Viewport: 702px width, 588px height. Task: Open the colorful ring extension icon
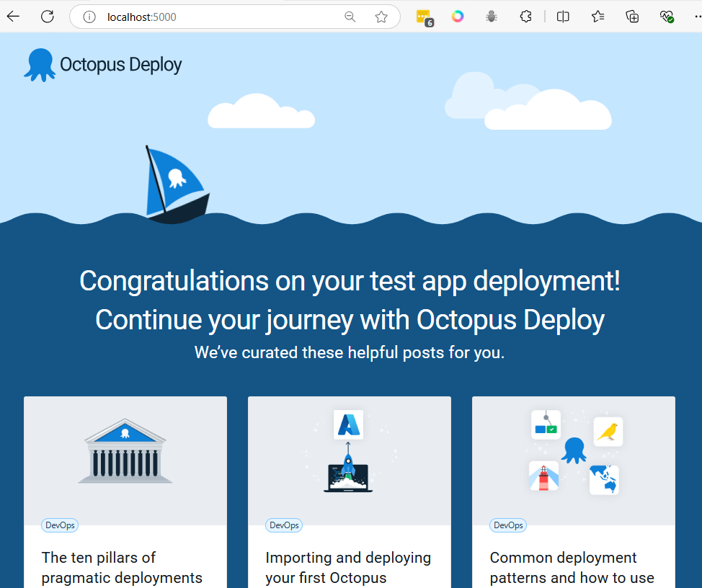(x=458, y=17)
